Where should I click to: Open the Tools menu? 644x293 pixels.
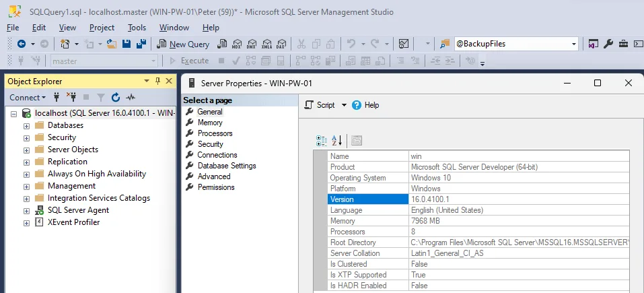point(137,28)
